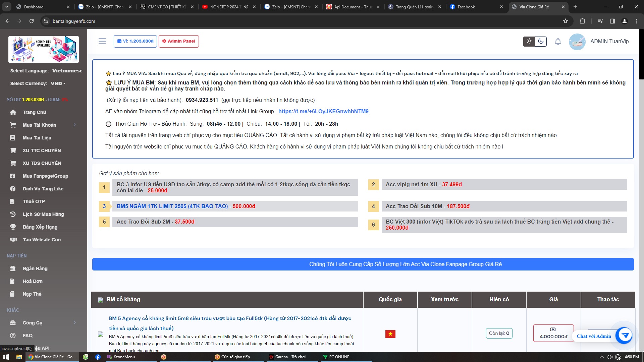Screen dimensions: 644x362
Task: Mute the NONSTOP 2024 tab audio icon
Action: 246,7
